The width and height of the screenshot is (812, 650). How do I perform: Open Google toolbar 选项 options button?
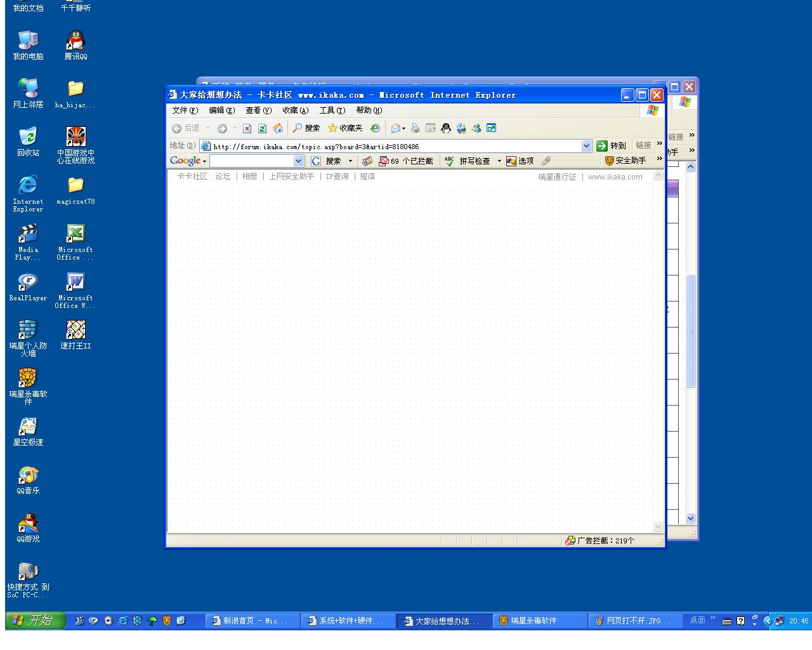pyautogui.click(x=520, y=161)
